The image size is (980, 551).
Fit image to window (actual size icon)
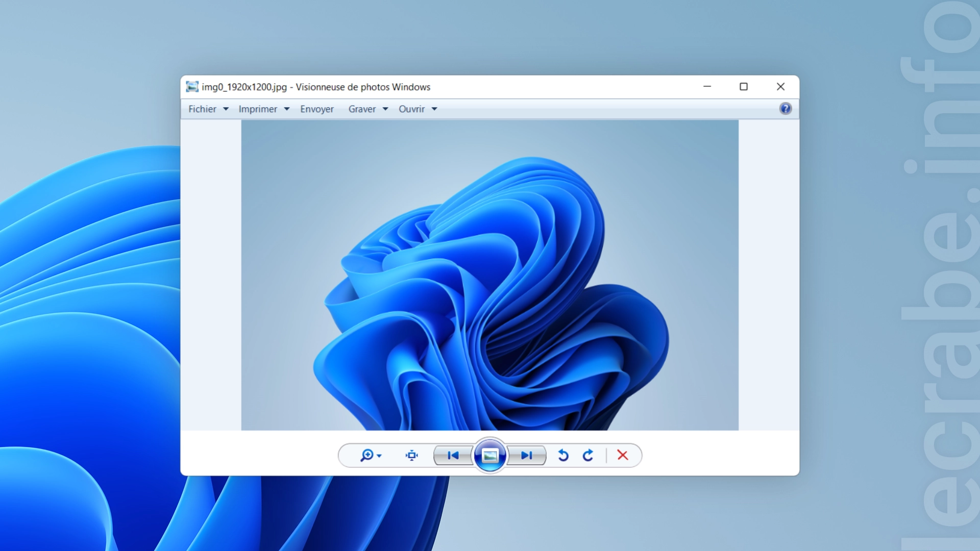point(412,455)
